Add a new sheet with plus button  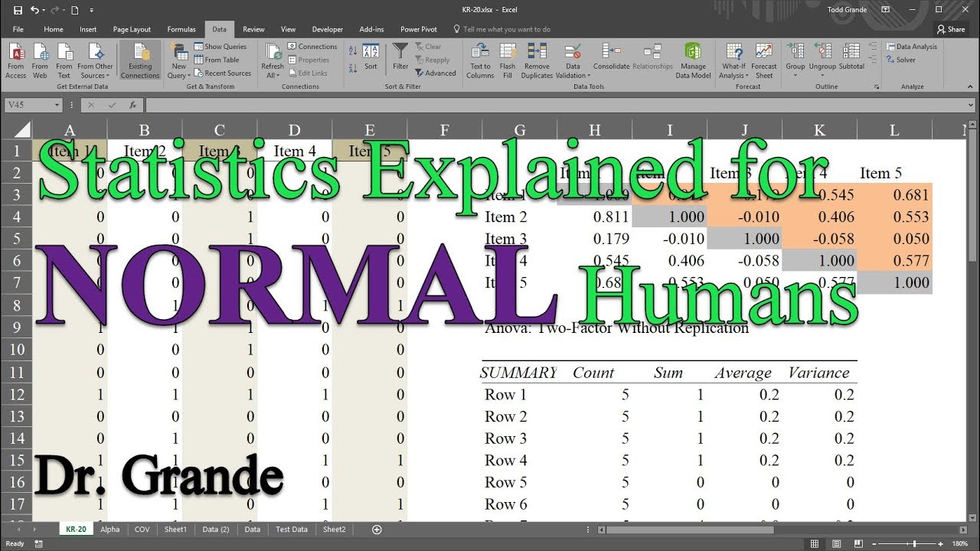point(376,529)
